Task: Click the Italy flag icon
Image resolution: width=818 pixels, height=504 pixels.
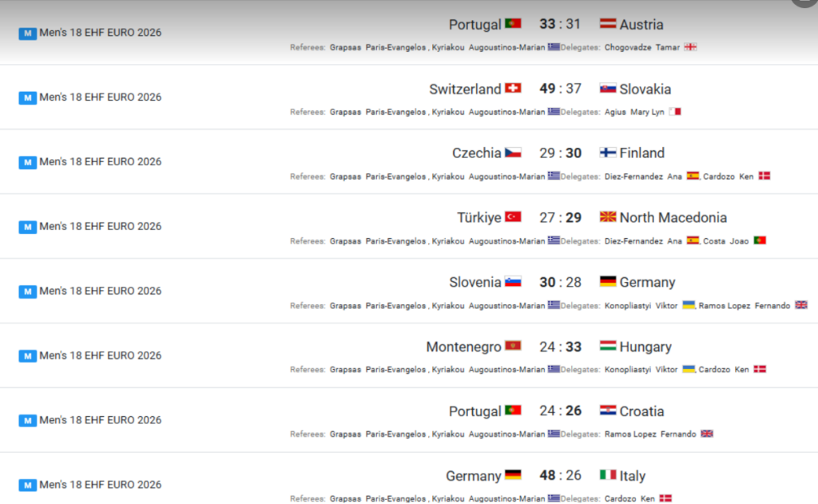Action: click(608, 474)
